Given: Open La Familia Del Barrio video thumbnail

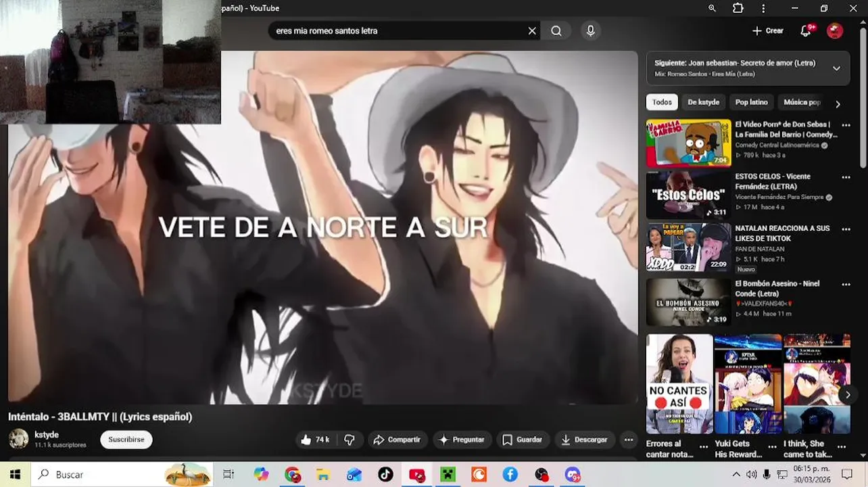Looking at the screenshot, I should click(688, 143).
